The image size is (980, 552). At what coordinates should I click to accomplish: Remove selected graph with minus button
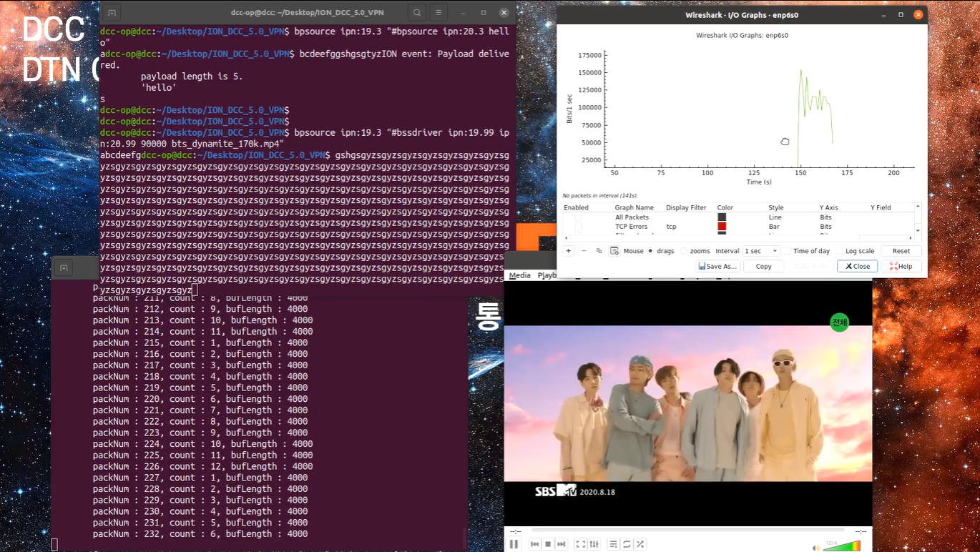[584, 251]
